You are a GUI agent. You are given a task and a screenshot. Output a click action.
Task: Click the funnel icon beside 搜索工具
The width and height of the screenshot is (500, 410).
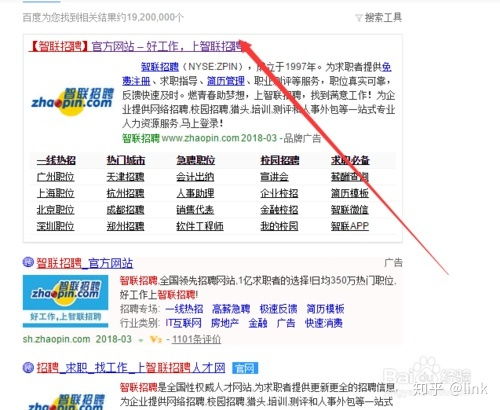[x=359, y=18]
